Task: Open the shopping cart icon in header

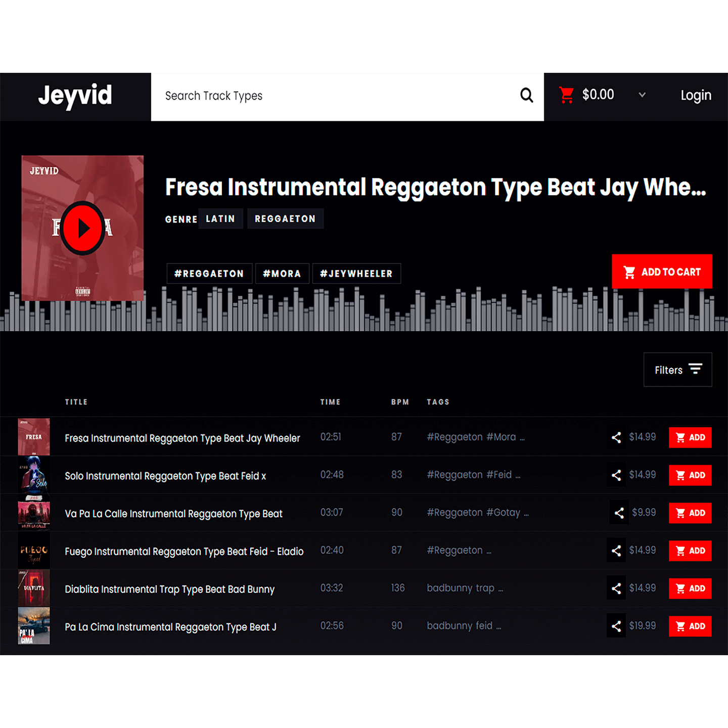Action: (x=566, y=95)
